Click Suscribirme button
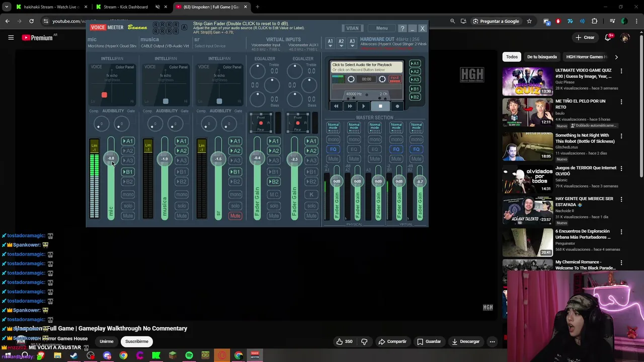The width and height of the screenshot is (644, 362). coord(136,341)
